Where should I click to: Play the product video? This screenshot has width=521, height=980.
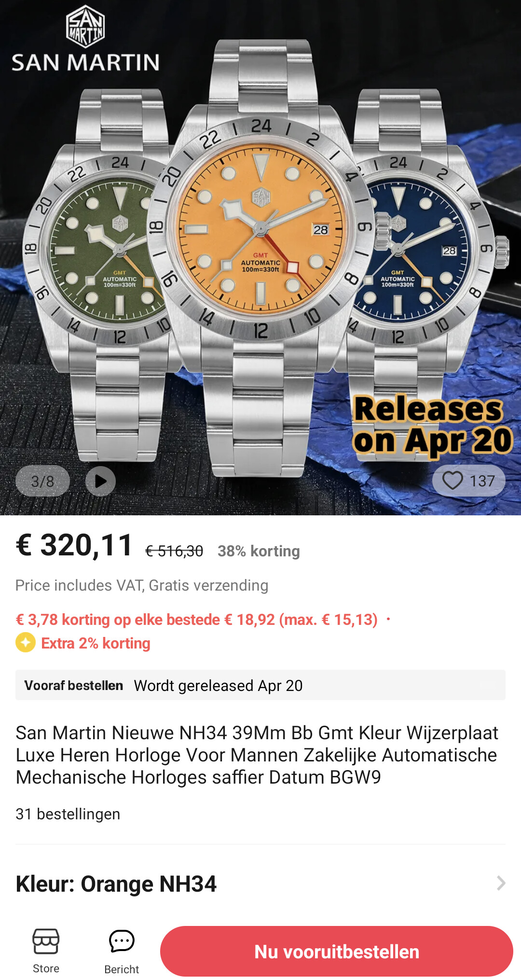(x=100, y=481)
